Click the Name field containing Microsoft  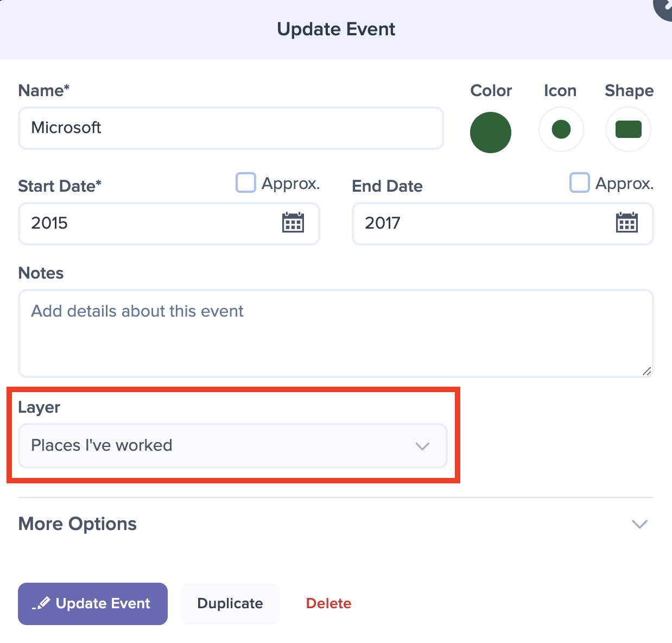pyautogui.click(x=231, y=128)
